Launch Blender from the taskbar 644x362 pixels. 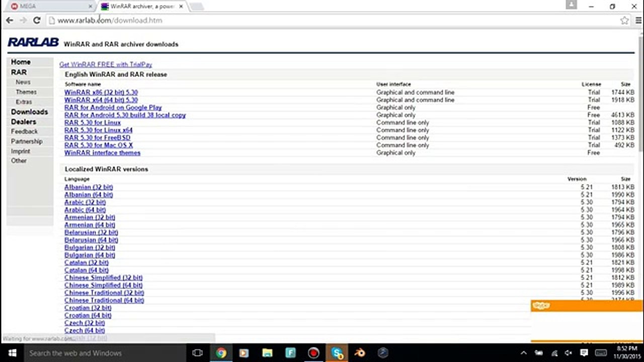[360, 353]
